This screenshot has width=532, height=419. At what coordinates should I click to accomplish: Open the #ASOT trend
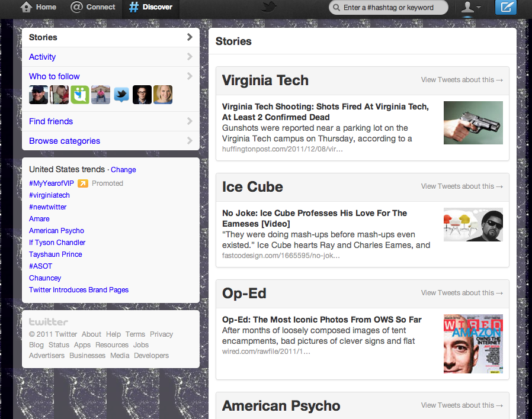coord(40,266)
